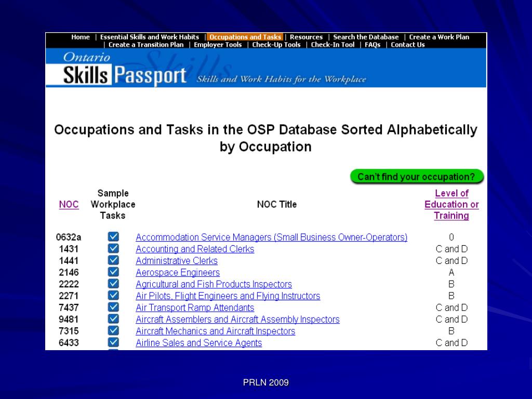Sort by the NOC column header link

69,204
